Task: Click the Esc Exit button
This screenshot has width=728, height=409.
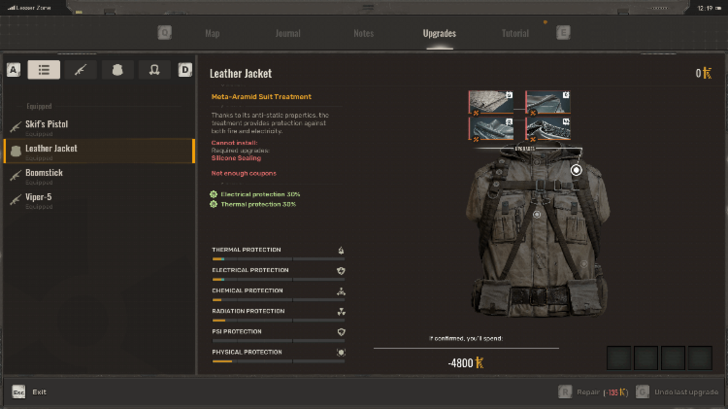Action: click(x=29, y=392)
